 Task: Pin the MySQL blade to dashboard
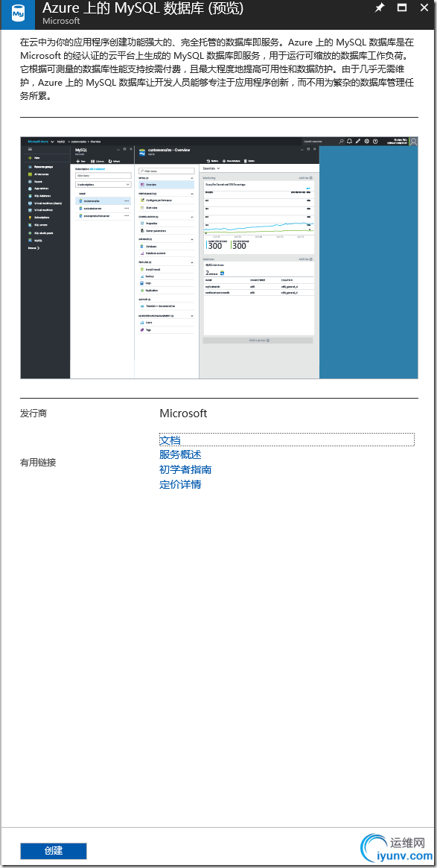pos(380,7)
